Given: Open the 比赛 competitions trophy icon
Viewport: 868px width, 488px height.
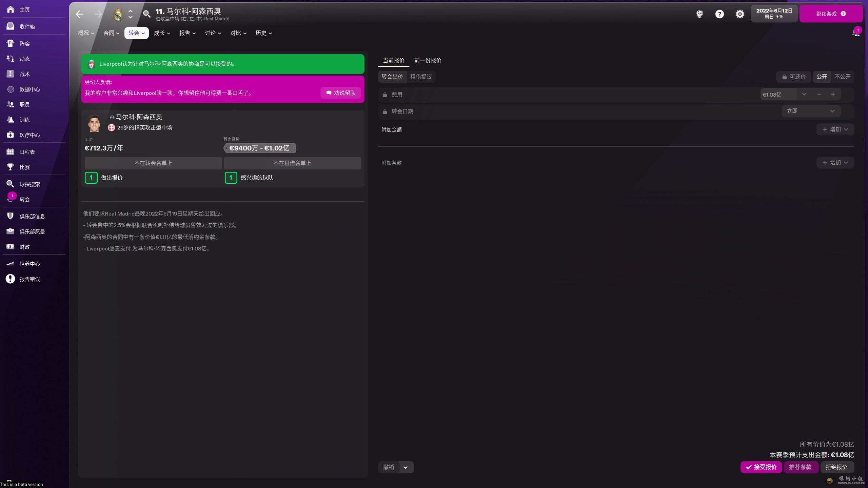Looking at the screenshot, I should 11,167.
